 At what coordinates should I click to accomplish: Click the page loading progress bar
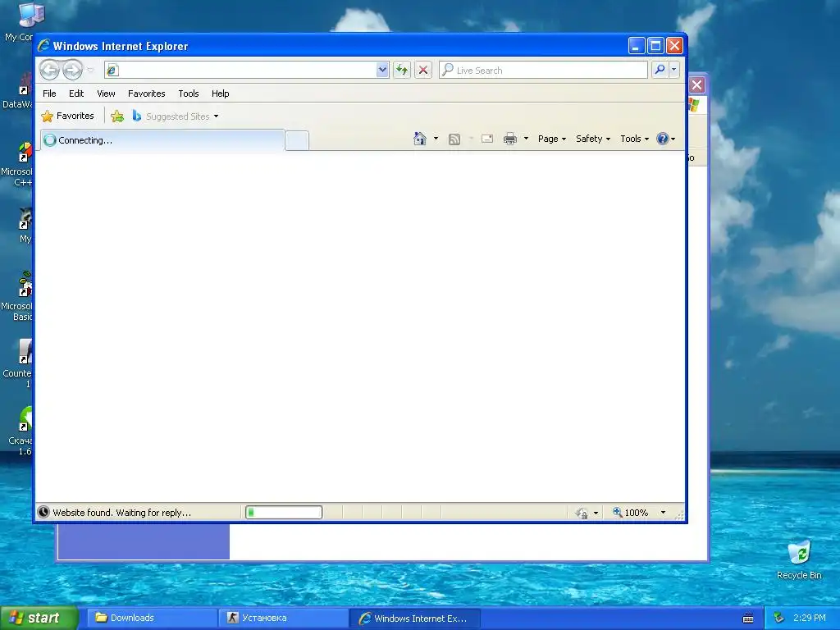(x=284, y=513)
